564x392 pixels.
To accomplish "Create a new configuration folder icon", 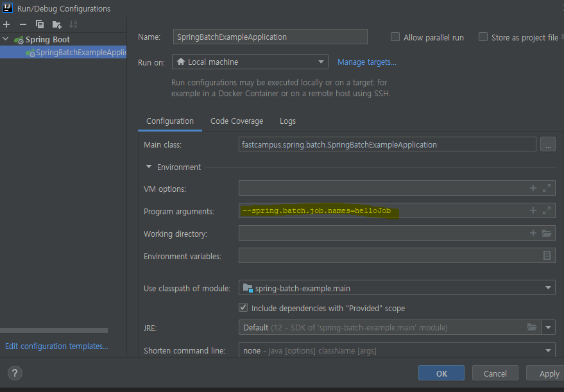I will pos(57,24).
